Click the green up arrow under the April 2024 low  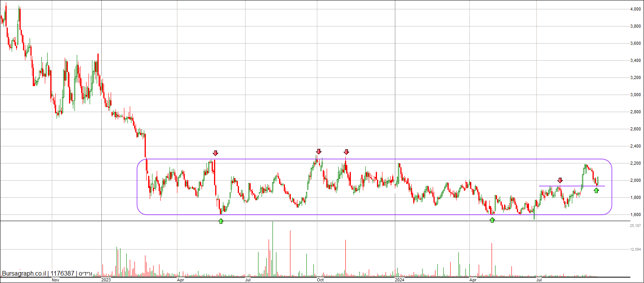click(x=492, y=220)
